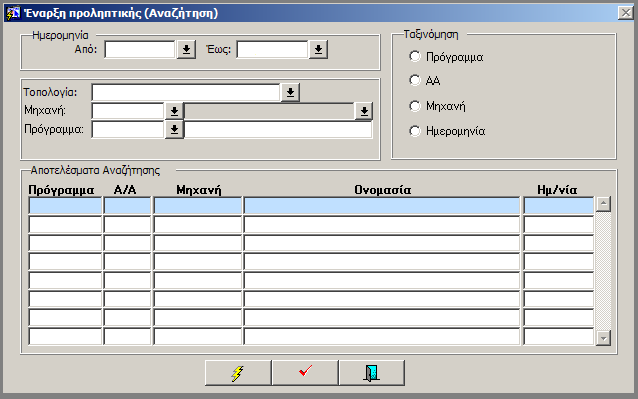
Task: Click the red checkmark confirm button
Action: [305, 373]
